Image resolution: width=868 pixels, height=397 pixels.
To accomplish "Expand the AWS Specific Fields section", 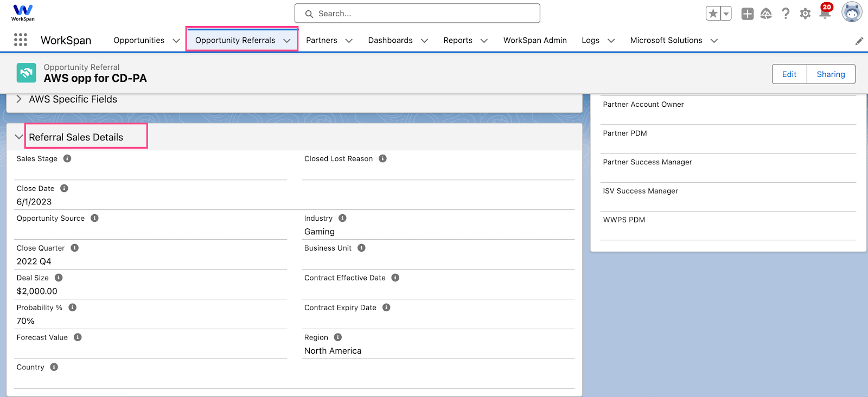I will 19,99.
